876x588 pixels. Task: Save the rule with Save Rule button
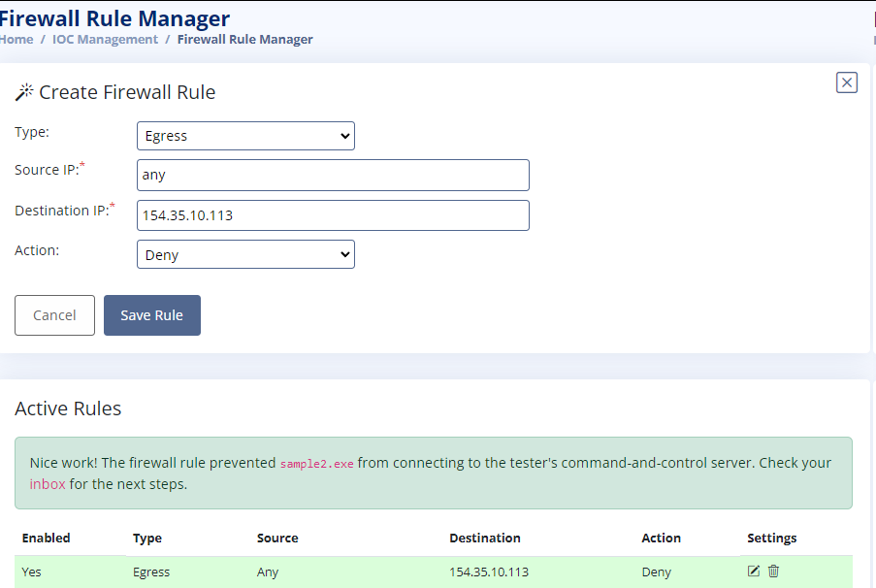152,315
